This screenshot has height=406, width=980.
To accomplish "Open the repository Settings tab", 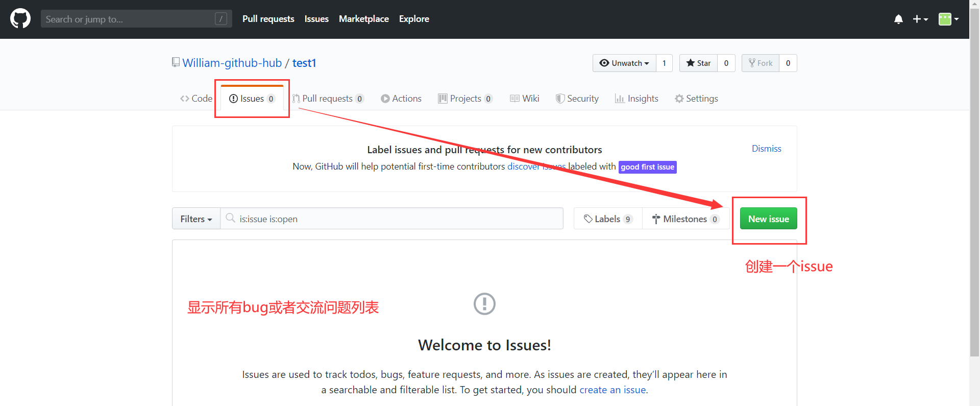I will tap(696, 99).
